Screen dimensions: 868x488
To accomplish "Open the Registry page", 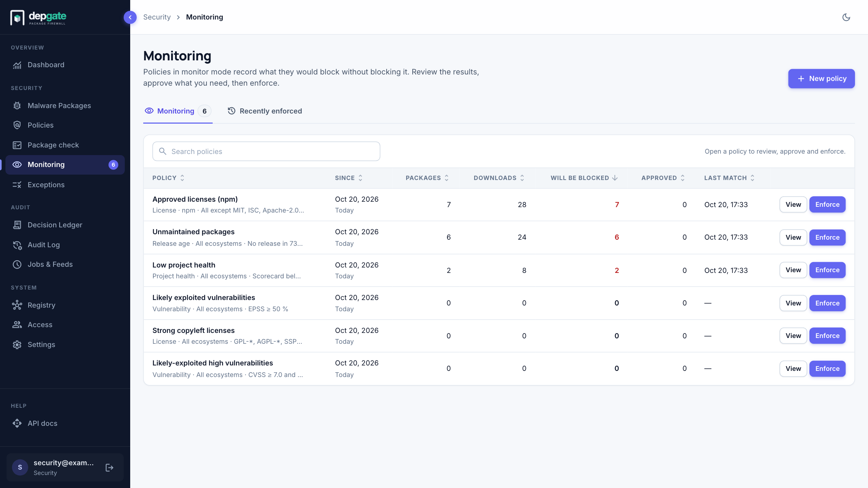I will click(65, 305).
